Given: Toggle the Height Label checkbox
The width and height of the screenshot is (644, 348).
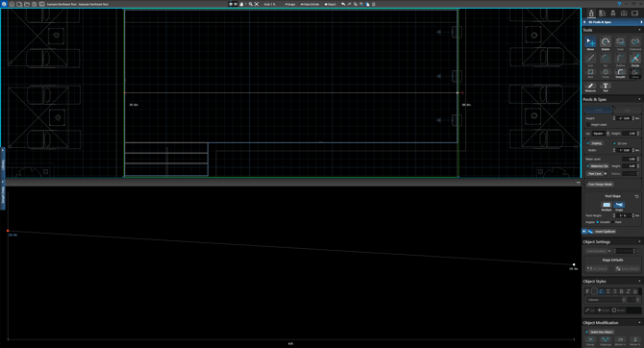Looking at the screenshot, I should 588,124.
